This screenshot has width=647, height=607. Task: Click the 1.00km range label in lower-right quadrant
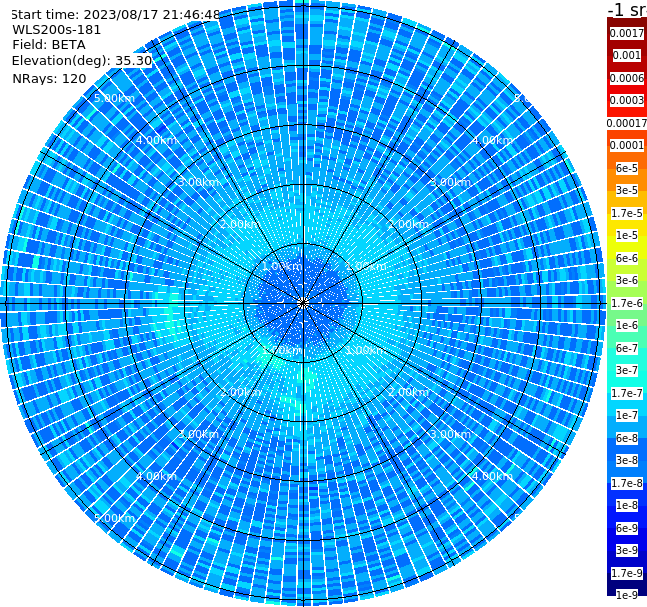pyautogui.click(x=366, y=350)
